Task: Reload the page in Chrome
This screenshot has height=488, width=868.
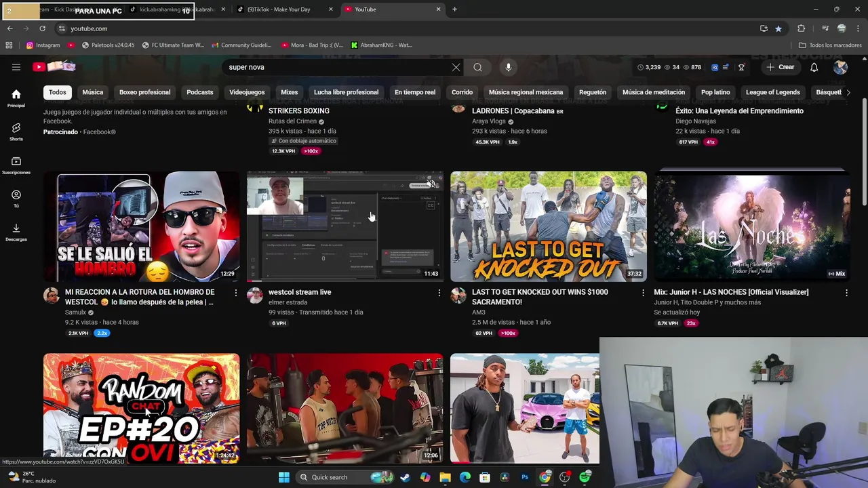Action: pyautogui.click(x=42, y=28)
